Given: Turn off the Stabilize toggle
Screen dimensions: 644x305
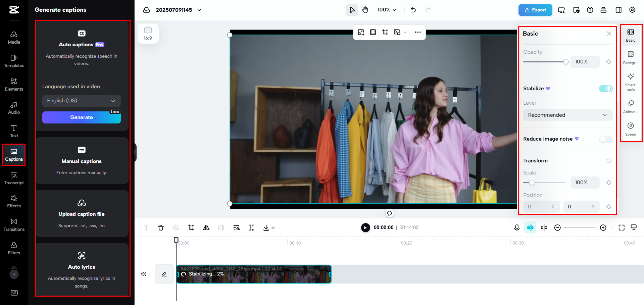Looking at the screenshot, I should coord(606,89).
